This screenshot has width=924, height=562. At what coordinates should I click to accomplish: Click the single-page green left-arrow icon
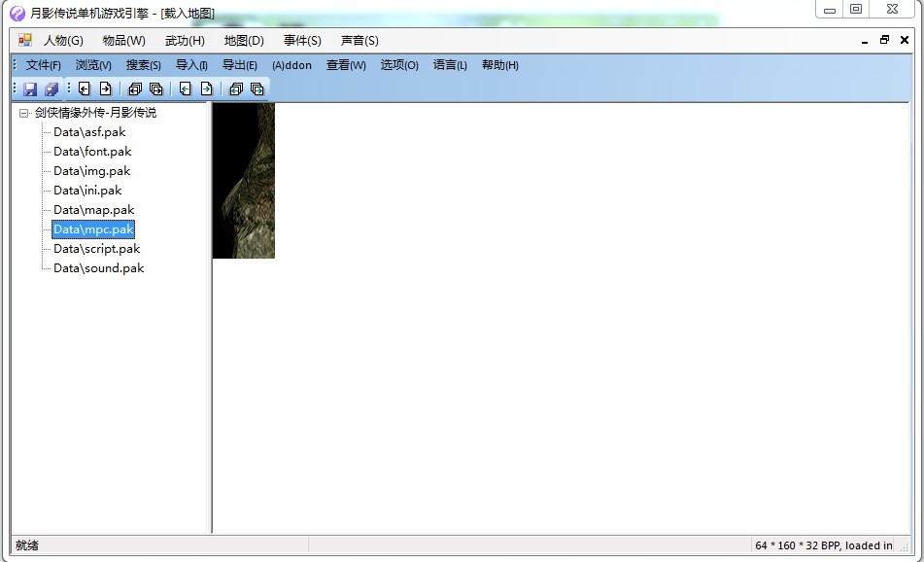[x=185, y=89]
